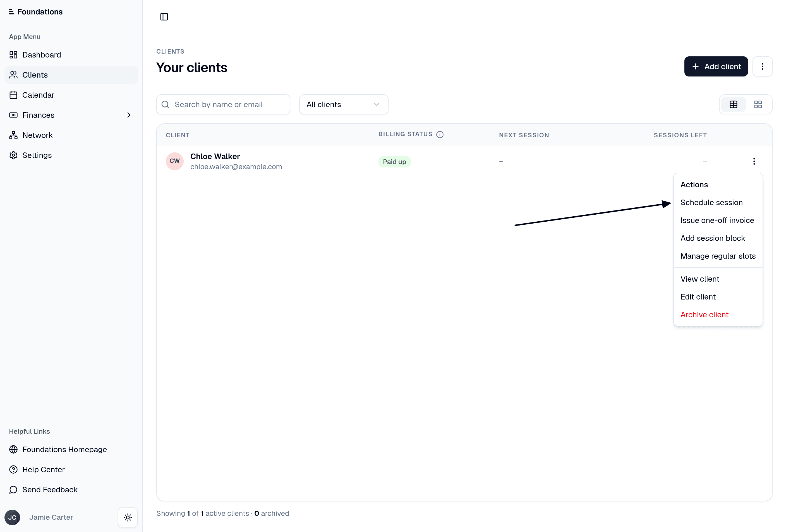786x532 pixels.
Task: Click Send Feedback link
Action: pyautogui.click(x=71, y=490)
